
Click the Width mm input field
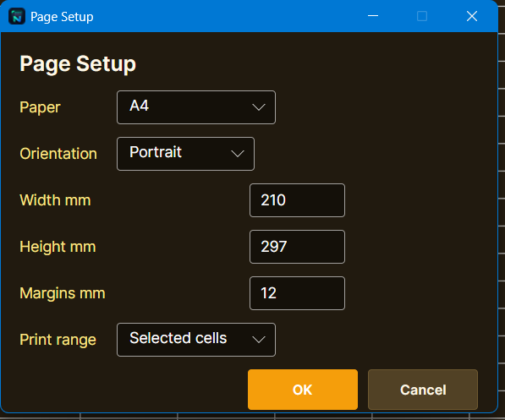(x=297, y=200)
